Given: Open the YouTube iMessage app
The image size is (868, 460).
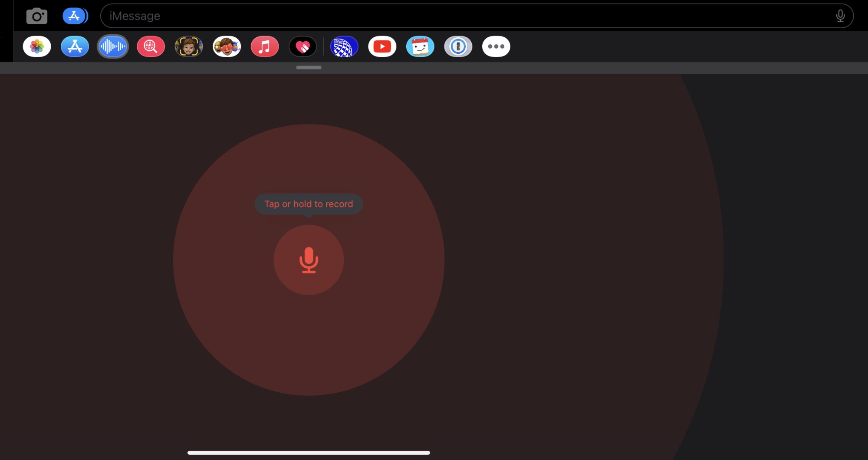Looking at the screenshot, I should click(382, 46).
